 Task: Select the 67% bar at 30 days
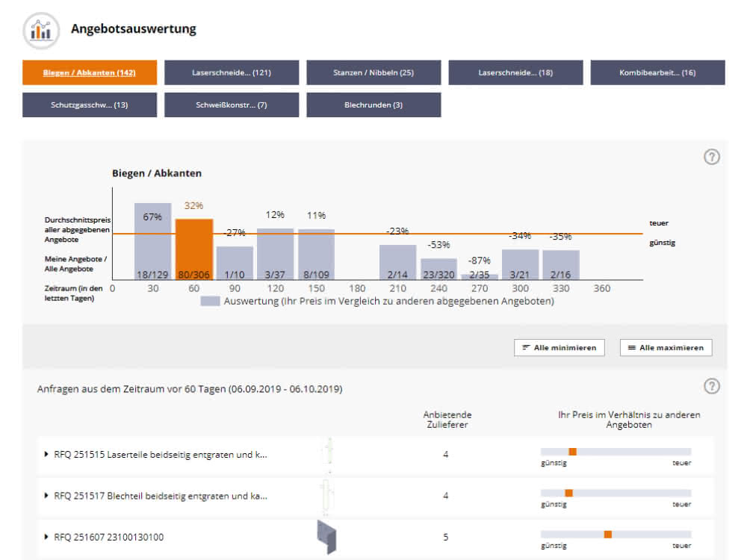(x=152, y=241)
